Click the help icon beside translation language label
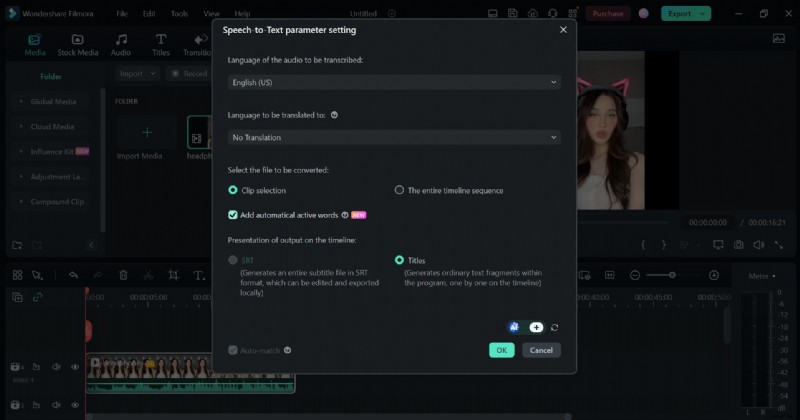Image resolution: width=800 pixels, height=420 pixels. tap(334, 115)
